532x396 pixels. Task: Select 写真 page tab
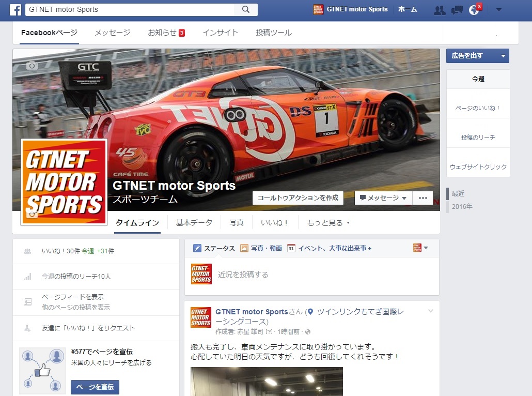point(237,223)
